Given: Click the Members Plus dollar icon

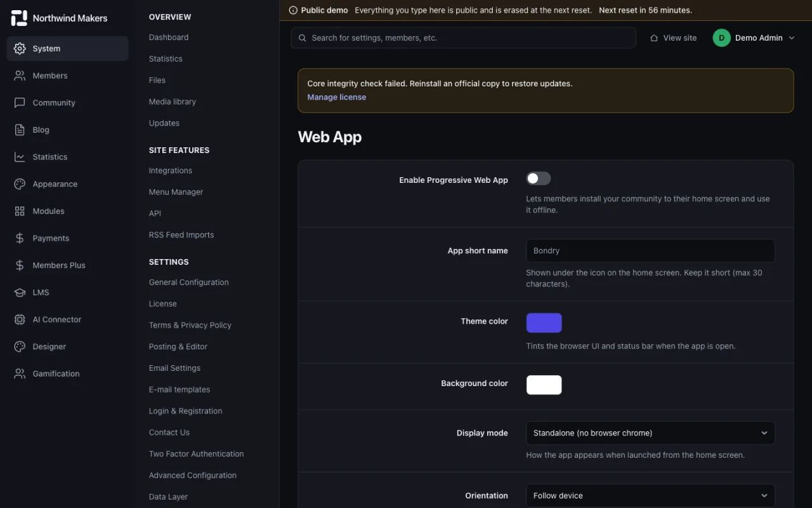Looking at the screenshot, I should click(x=20, y=265).
